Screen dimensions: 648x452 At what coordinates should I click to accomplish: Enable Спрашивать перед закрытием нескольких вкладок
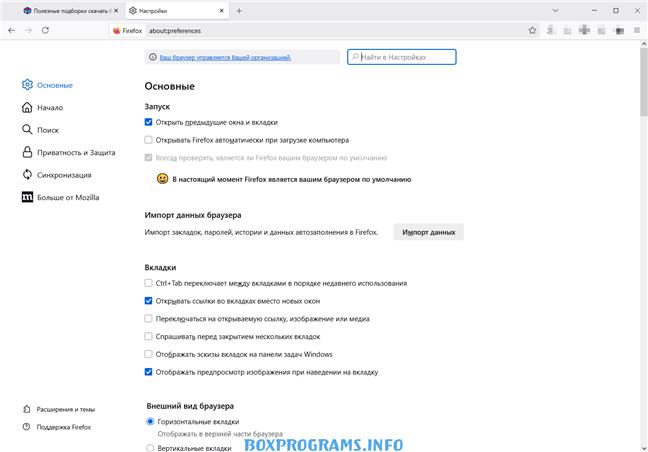pos(148,336)
